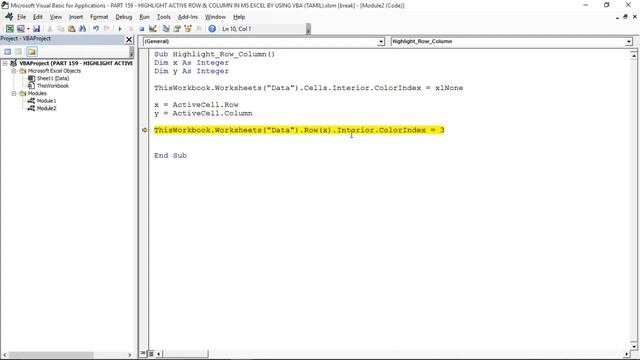Undo the last edit with Undo arrow
This screenshot has width=640, height=360.
[x=96, y=29]
